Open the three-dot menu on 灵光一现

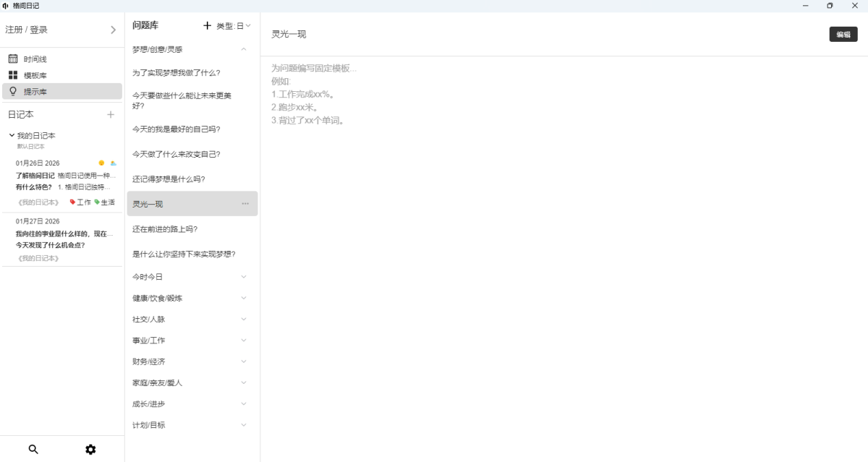(245, 204)
